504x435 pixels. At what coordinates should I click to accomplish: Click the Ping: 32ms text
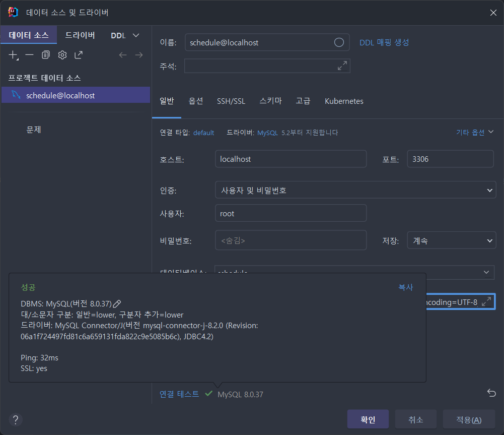pyautogui.click(x=40, y=358)
